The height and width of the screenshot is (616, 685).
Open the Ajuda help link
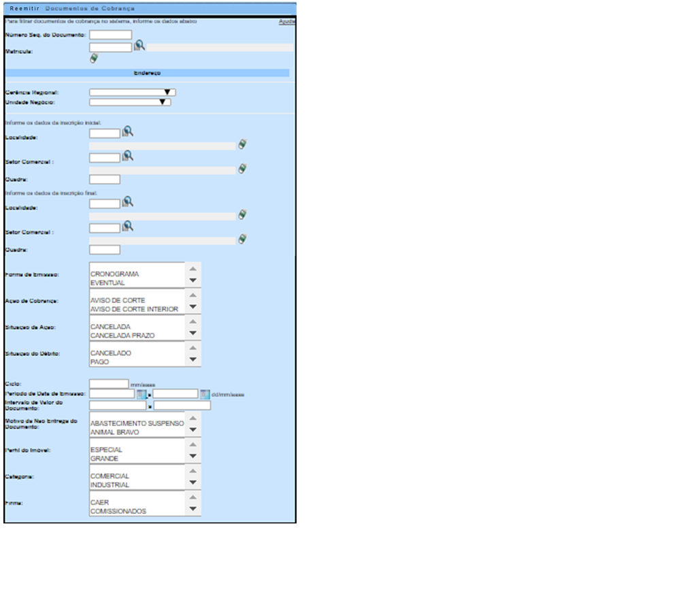pyautogui.click(x=286, y=22)
